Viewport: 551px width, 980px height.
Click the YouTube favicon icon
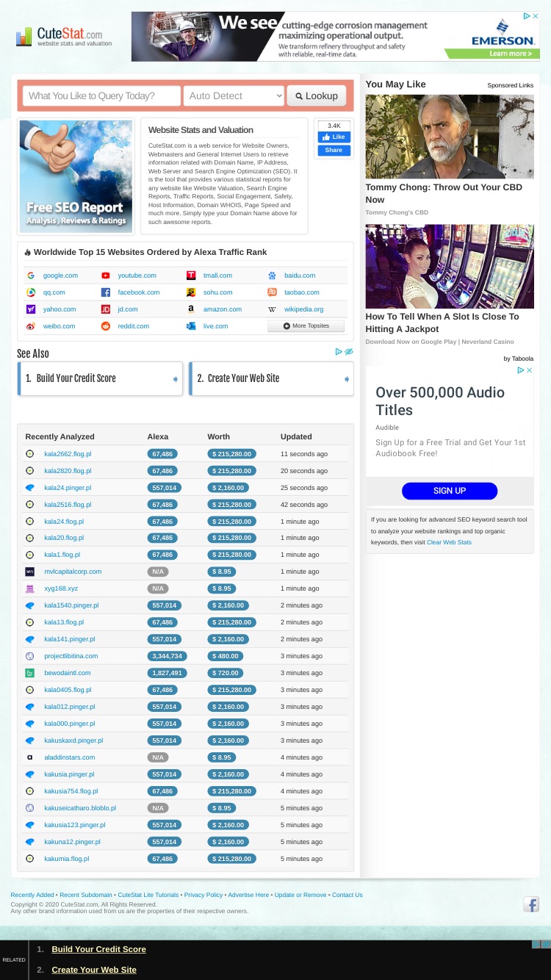pos(106,275)
